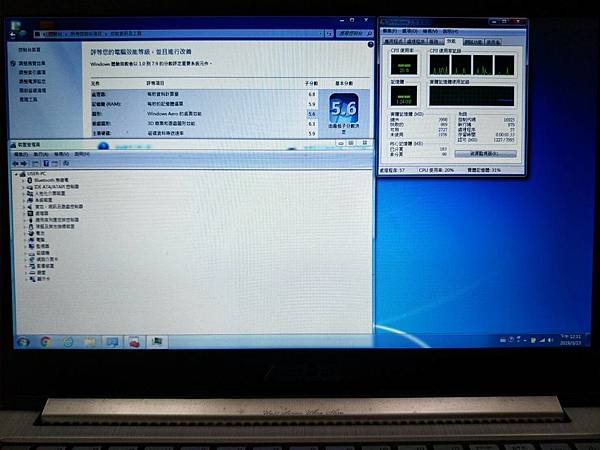The height and width of the screenshot is (450, 600).
Task: Click the Action Center flag in system tray
Action: click(533, 340)
